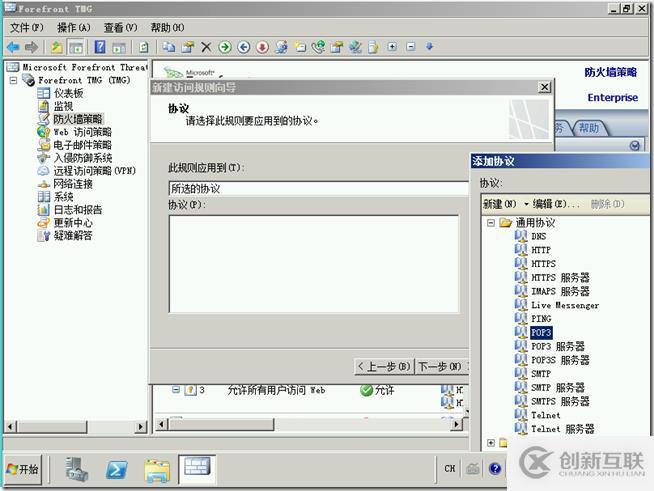Open 入侵防御系统 tree node
Screen dimensions: 654x491
(x=83, y=158)
